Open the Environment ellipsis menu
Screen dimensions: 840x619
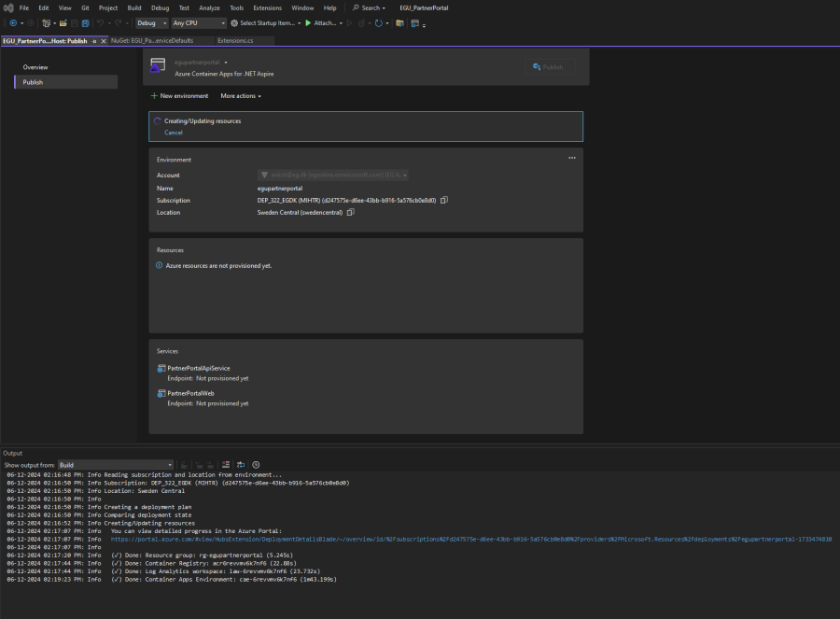[572, 158]
